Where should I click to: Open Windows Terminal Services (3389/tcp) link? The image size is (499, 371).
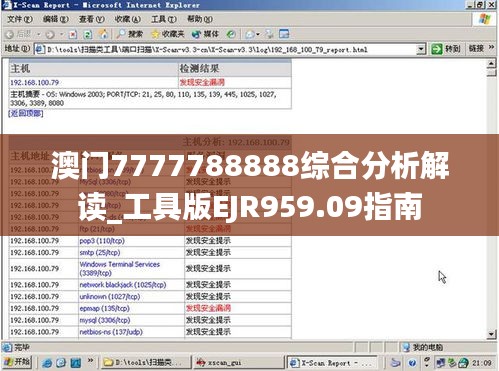[120, 269]
